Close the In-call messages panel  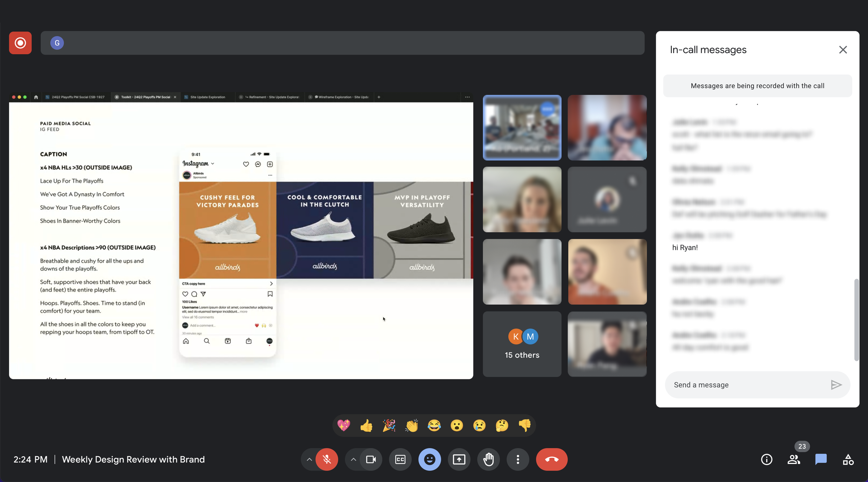(843, 50)
